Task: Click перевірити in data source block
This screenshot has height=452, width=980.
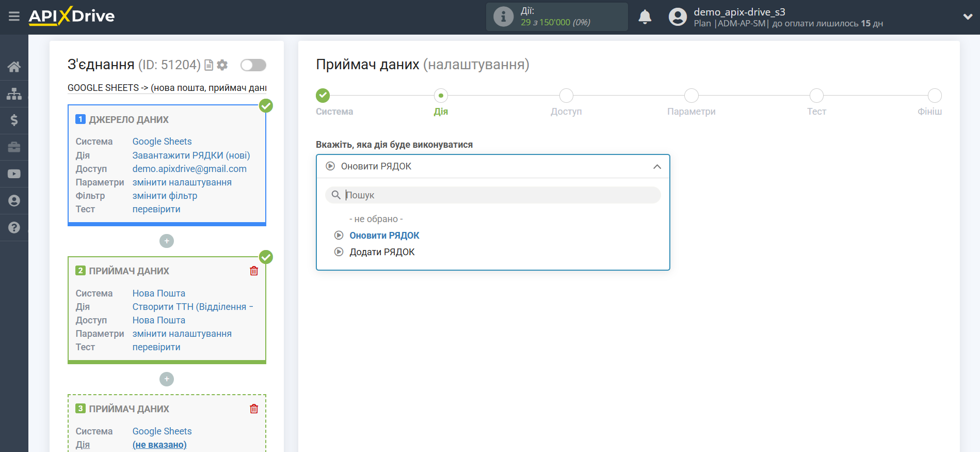Action: point(156,209)
